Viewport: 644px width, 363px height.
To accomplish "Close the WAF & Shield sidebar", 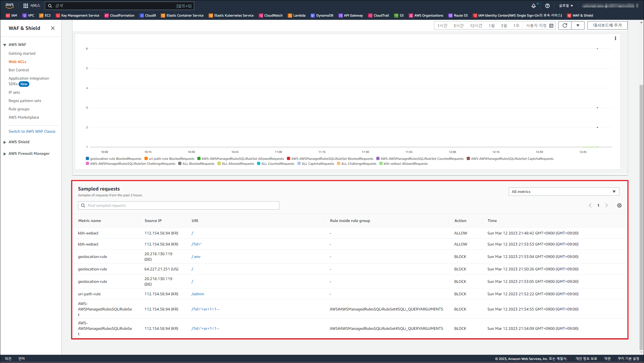I will [53, 28].
